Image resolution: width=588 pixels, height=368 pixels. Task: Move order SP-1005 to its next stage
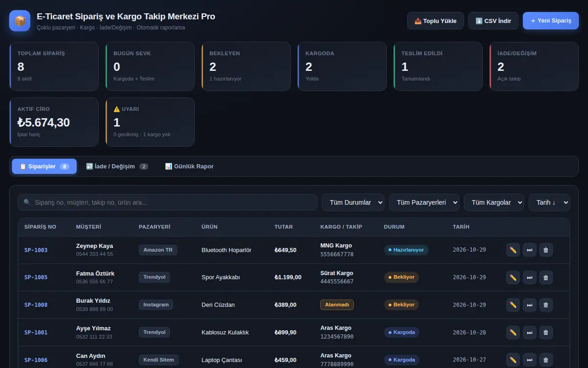pos(530,277)
